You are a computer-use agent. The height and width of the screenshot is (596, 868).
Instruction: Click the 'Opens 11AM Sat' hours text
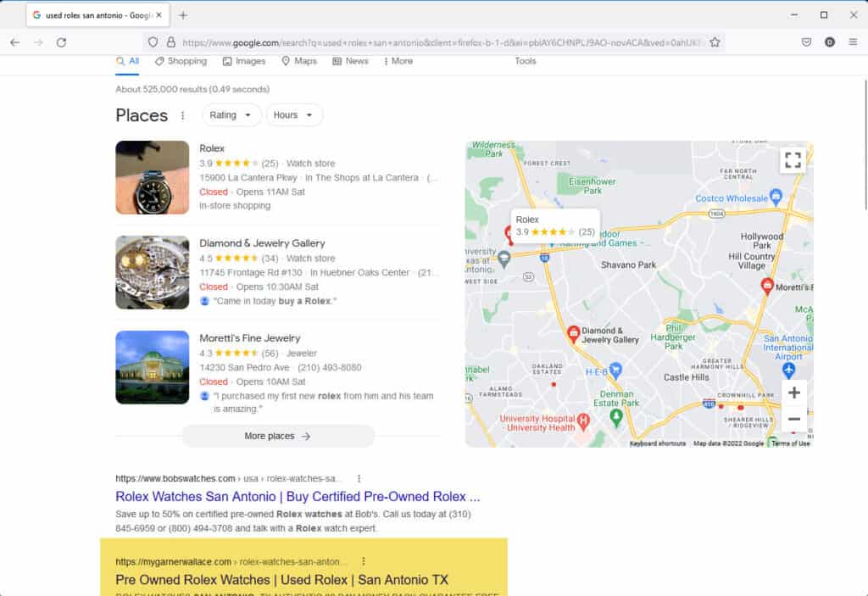[x=270, y=192]
